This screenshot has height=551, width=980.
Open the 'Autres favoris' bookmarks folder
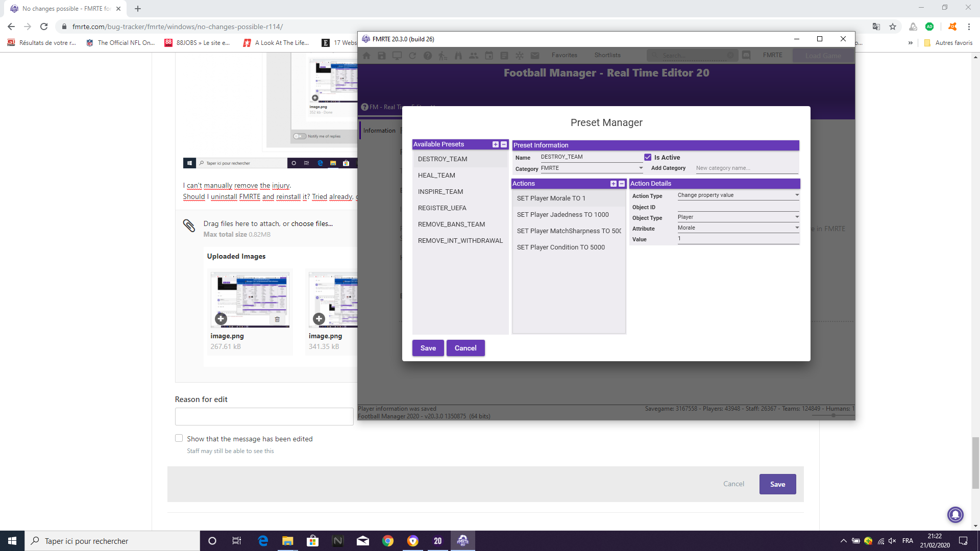[x=948, y=43]
